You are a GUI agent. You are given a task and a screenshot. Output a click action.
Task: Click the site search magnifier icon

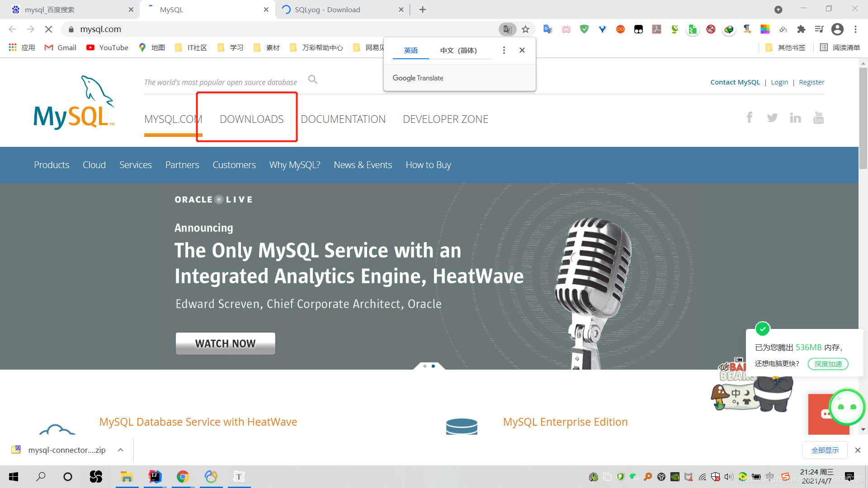tap(312, 80)
